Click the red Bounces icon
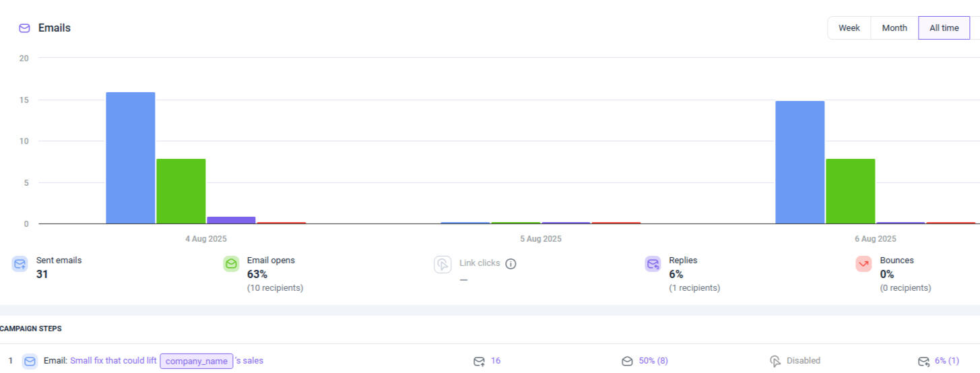This screenshot has height=373, width=980. pos(863,264)
